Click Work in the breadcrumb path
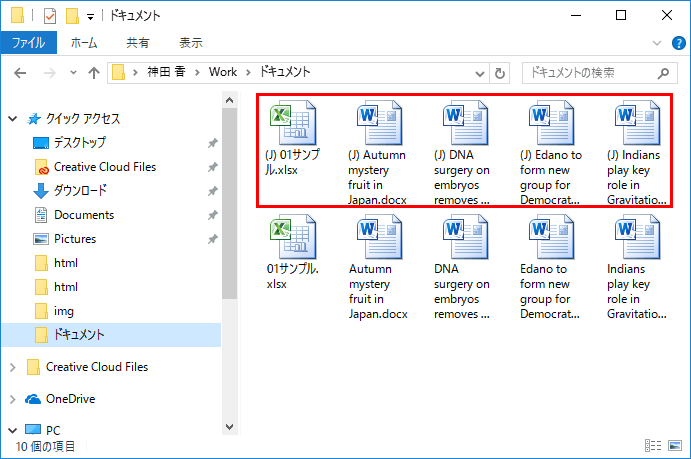The image size is (691, 459). coord(223,72)
